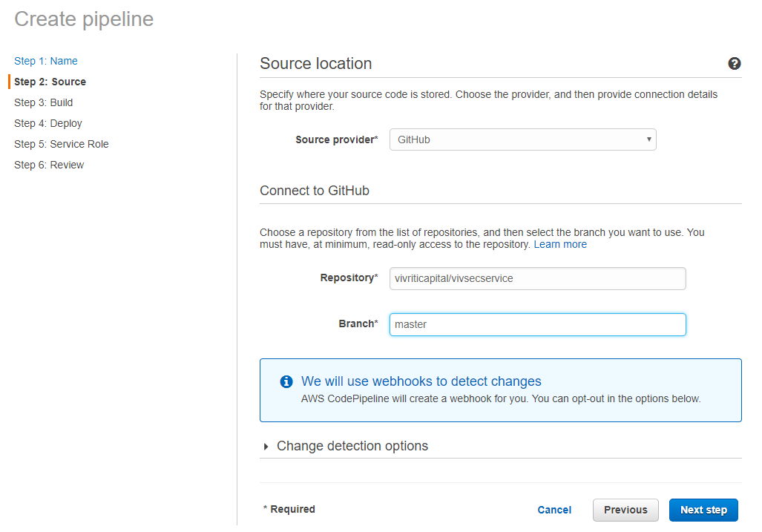
Task: Select Step 2: Source in sidebar
Action: (50, 82)
